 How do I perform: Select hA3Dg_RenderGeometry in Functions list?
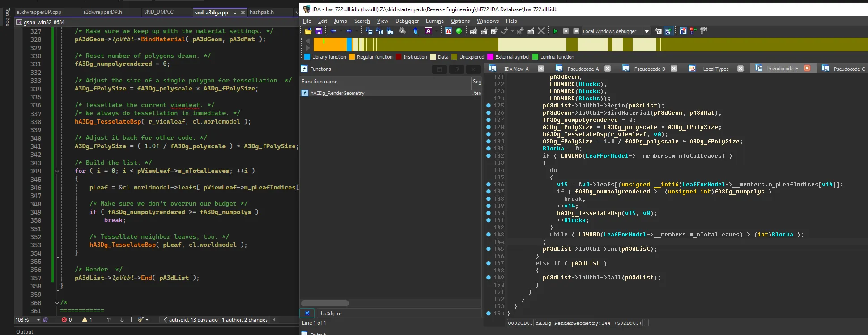pos(337,93)
